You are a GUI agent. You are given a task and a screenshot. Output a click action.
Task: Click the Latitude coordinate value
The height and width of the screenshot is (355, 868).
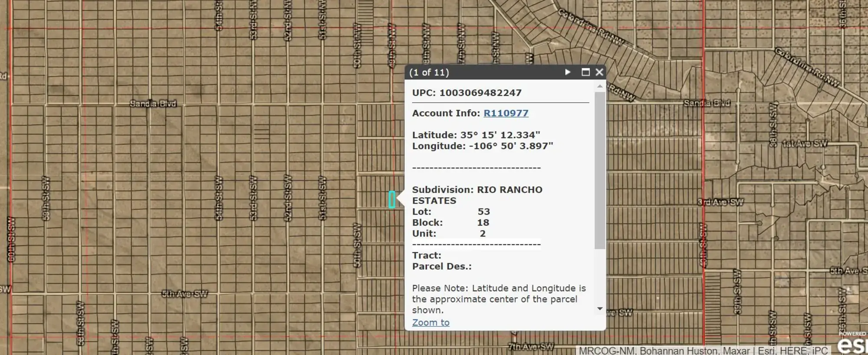pos(500,135)
